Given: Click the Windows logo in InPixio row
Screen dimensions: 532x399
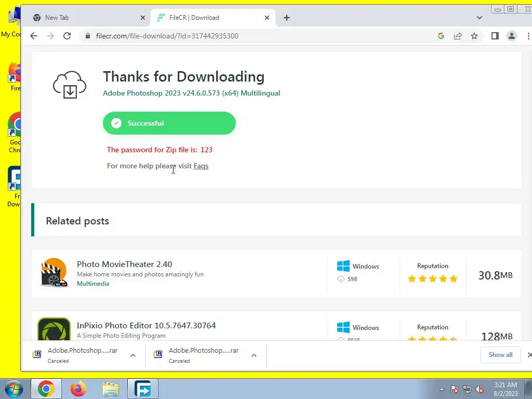Looking at the screenshot, I should (x=343, y=327).
